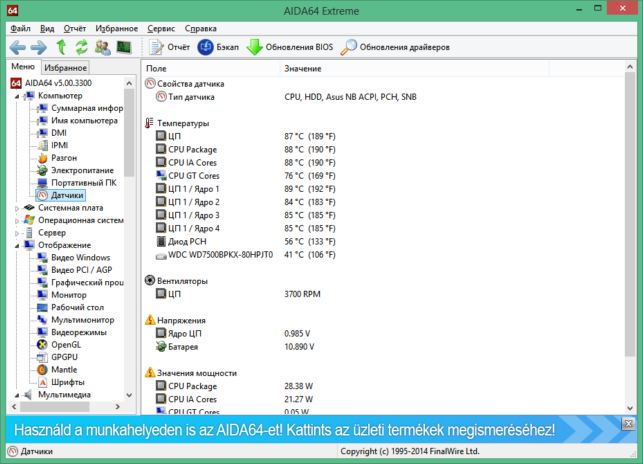
Task: Open the users toolbar icon
Action: click(103, 48)
